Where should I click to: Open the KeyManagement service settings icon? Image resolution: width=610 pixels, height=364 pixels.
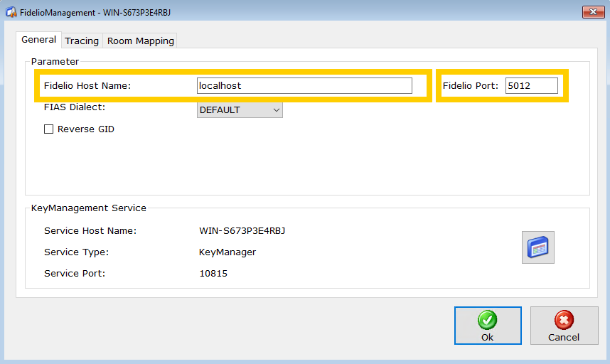537,247
